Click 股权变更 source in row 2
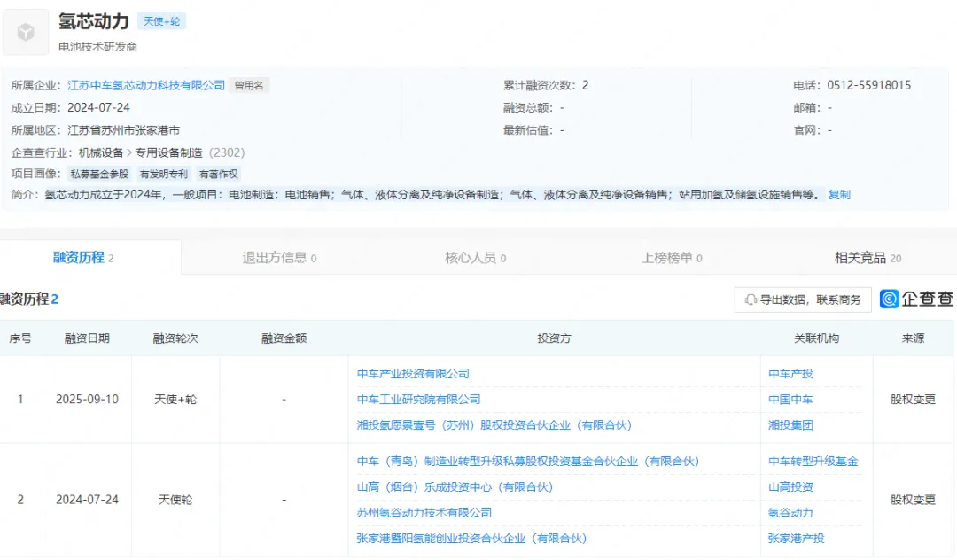This screenshot has width=957, height=560. (913, 500)
